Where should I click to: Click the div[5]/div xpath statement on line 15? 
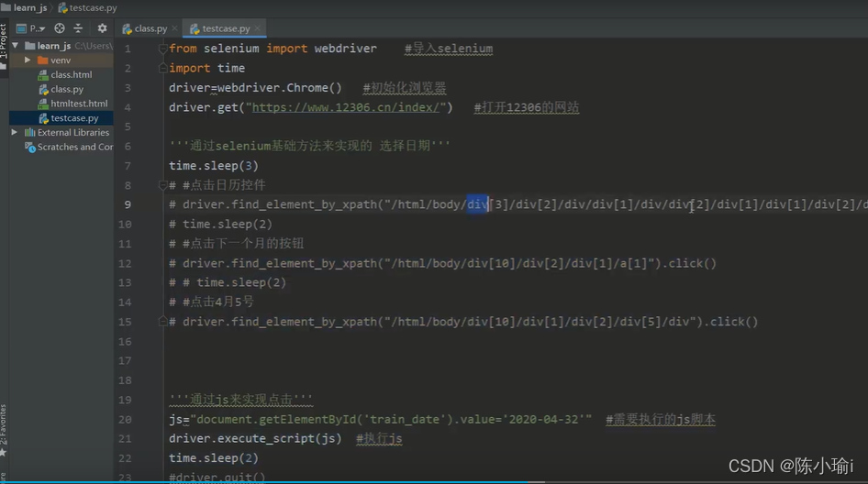463,322
